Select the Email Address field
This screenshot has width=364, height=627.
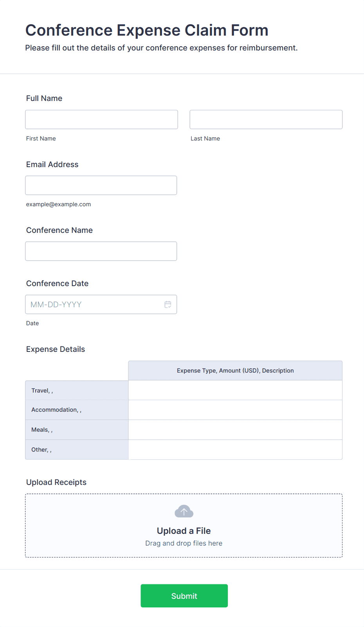click(x=101, y=185)
